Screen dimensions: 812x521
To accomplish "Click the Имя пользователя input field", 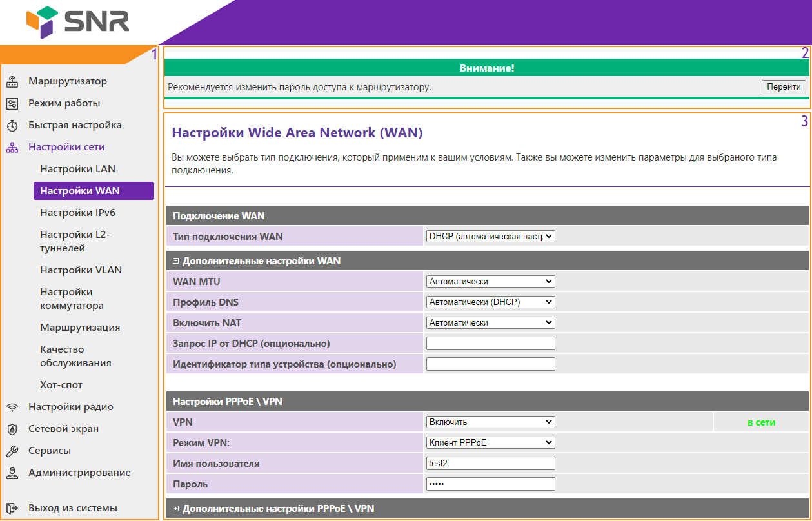I will pos(490,464).
